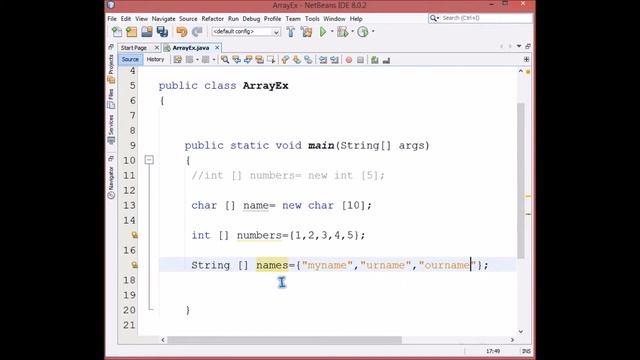Click the Uncomment icon in editor toolbar
Image resolution: width=640 pixels, height=360 pixels.
tap(386, 60)
